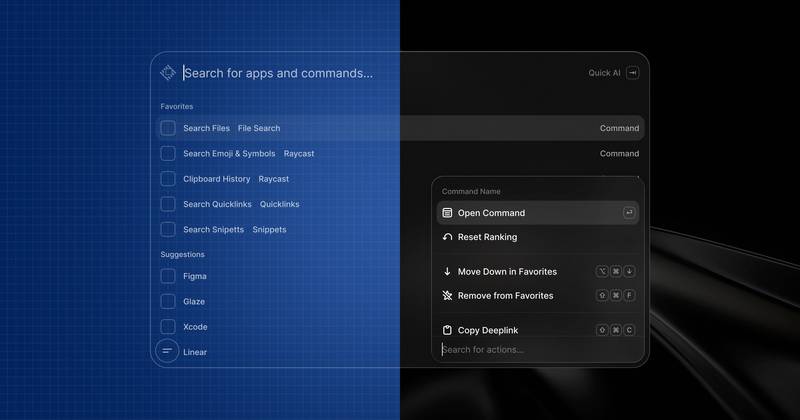Viewport: 800px width, 420px height.
Task: Click the Quick AI label
Action: click(x=604, y=72)
